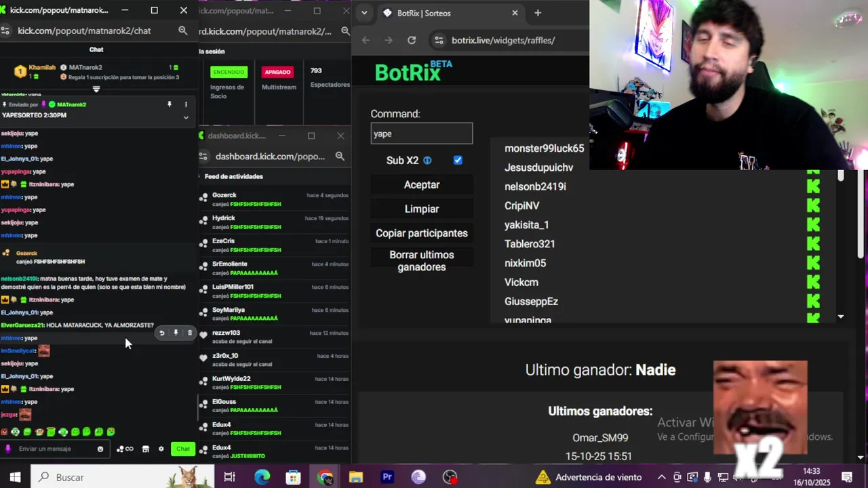View site info icon beside botrix.live URL
868x488 pixels.
click(x=439, y=40)
